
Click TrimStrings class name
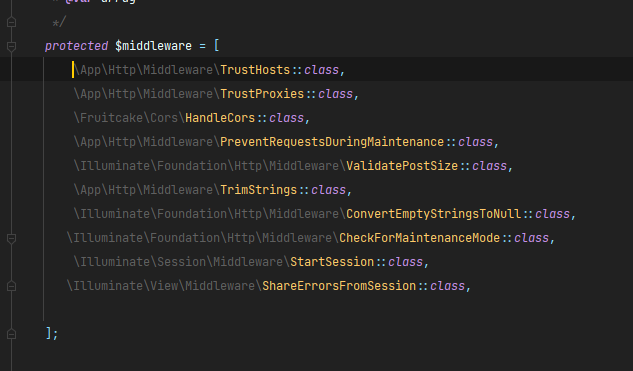(x=258, y=190)
